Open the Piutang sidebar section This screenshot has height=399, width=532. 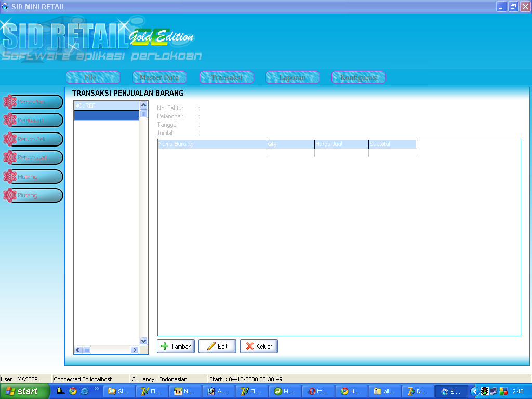pos(33,195)
